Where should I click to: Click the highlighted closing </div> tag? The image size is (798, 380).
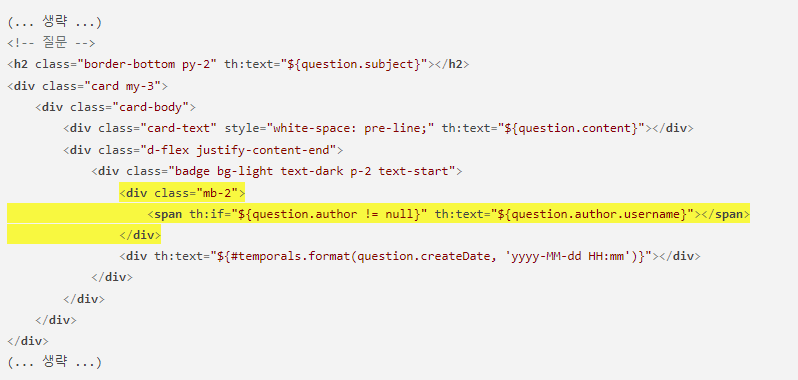140,236
